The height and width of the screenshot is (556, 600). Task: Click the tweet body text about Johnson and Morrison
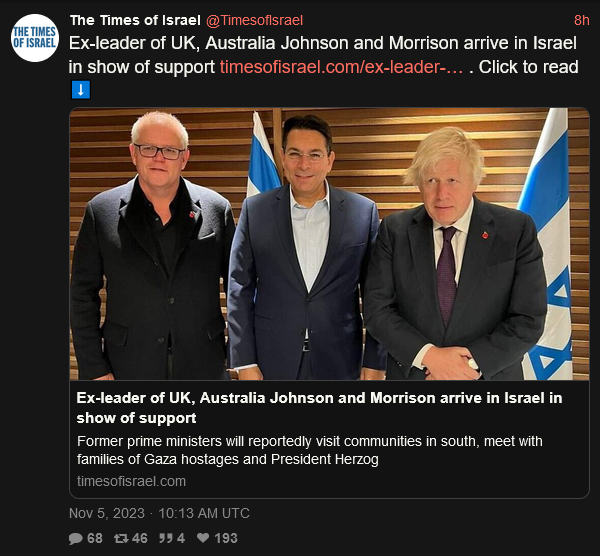pyautogui.click(x=323, y=55)
